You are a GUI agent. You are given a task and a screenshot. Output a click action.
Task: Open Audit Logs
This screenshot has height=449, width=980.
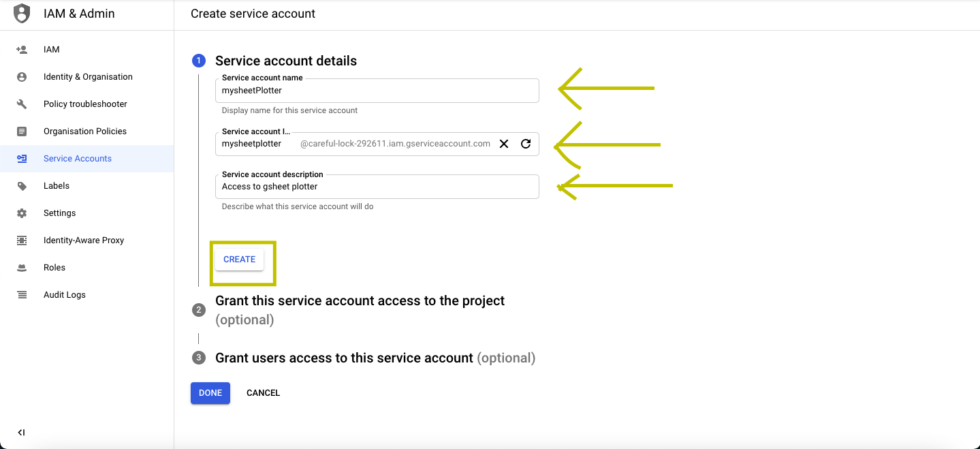coord(86,295)
